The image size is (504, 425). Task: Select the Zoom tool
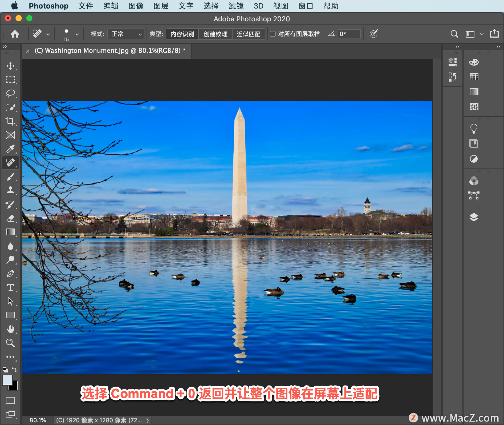(x=10, y=343)
